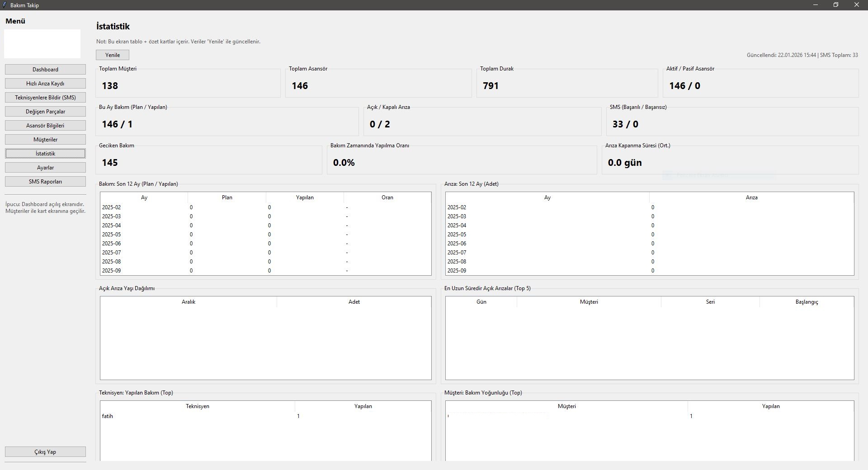Sort maintenance table by Plan column
Image resolution: width=868 pixels, height=470 pixels.
pyautogui.click(x=227, y=197)
